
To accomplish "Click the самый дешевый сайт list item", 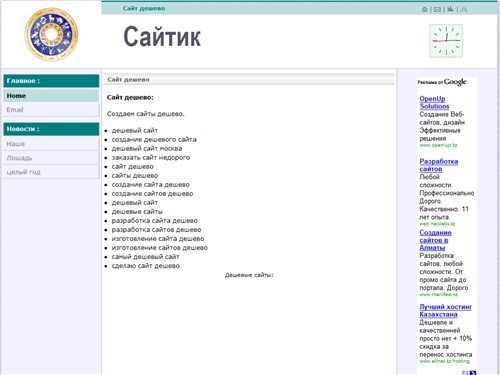I will coord(145,256).
